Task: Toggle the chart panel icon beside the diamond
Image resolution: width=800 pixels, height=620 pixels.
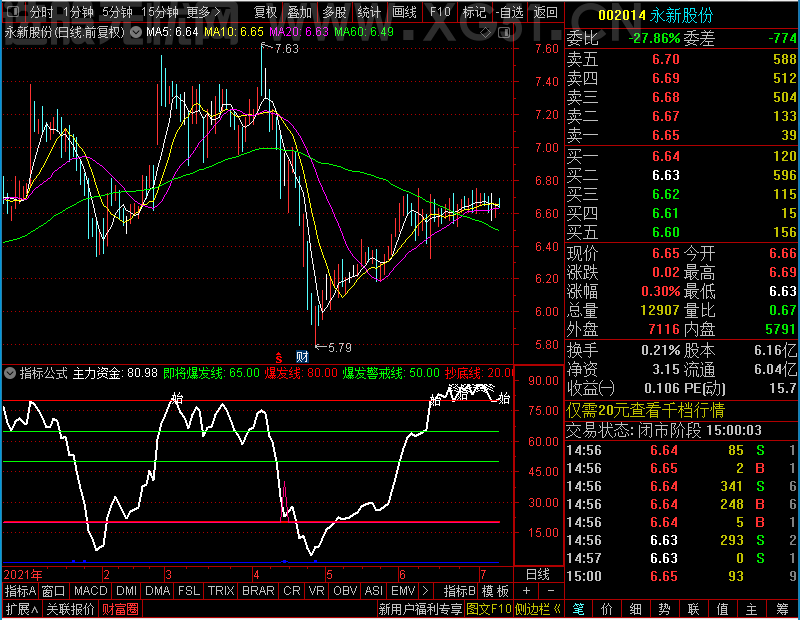Action: pos(504,33)
